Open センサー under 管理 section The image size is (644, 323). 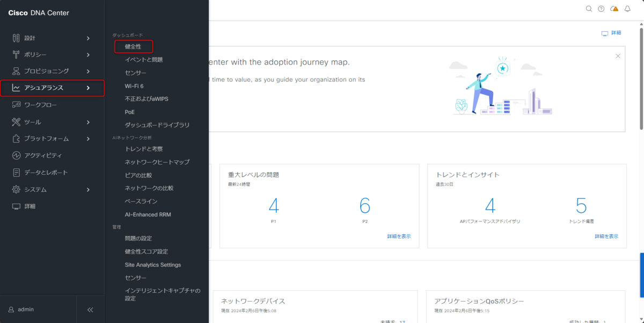[136, 278]
